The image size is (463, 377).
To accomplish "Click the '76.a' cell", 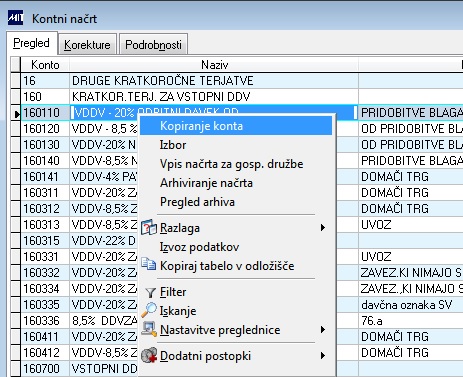I will 411,321.
